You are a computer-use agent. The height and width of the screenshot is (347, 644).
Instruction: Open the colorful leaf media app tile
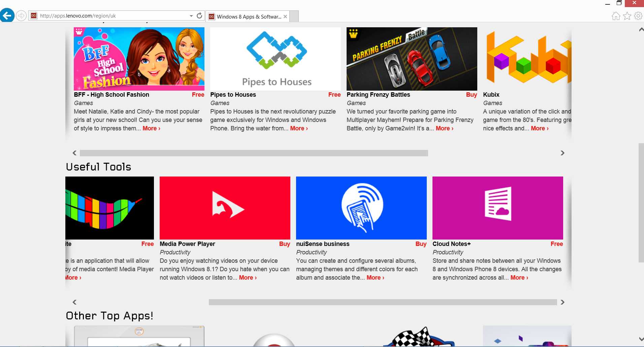[109, 208]
